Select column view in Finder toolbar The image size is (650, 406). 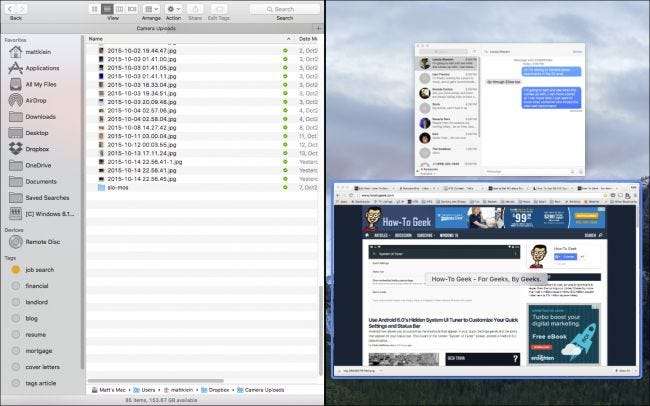pos(119,8)
